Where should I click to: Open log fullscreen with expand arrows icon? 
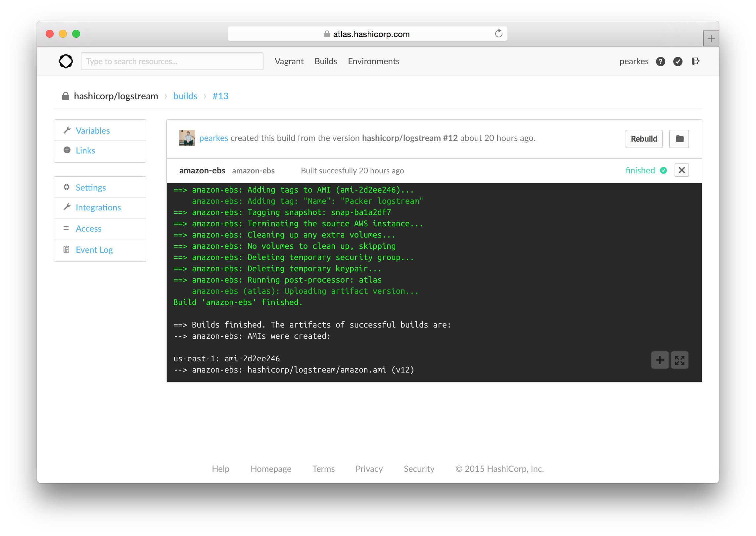click(680, 360)
